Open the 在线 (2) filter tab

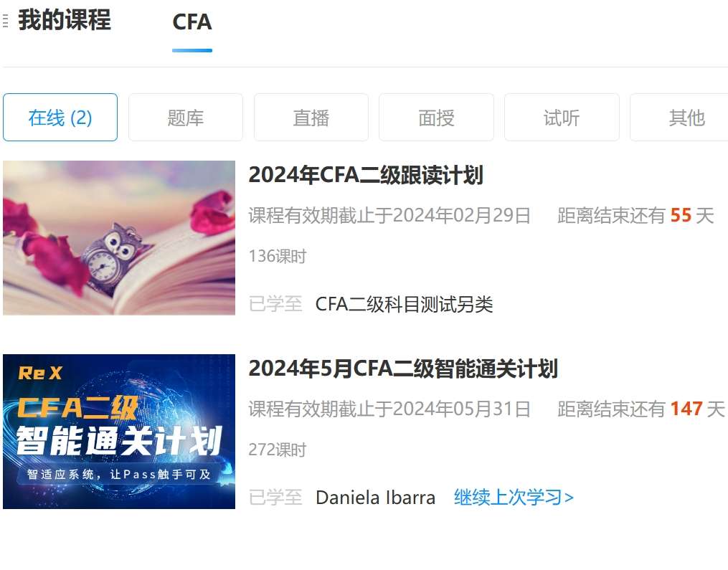click(60, 118)
